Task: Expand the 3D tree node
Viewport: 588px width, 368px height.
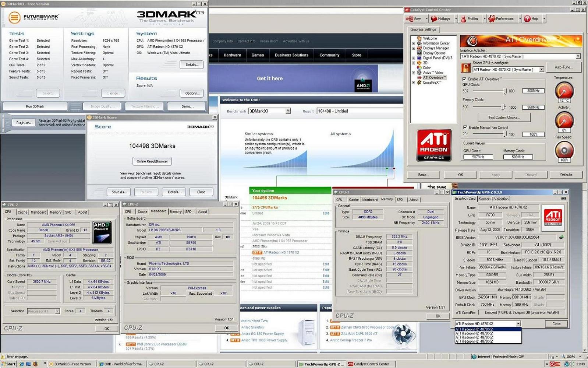Action: pyautogui.click(x=414, y=63)
